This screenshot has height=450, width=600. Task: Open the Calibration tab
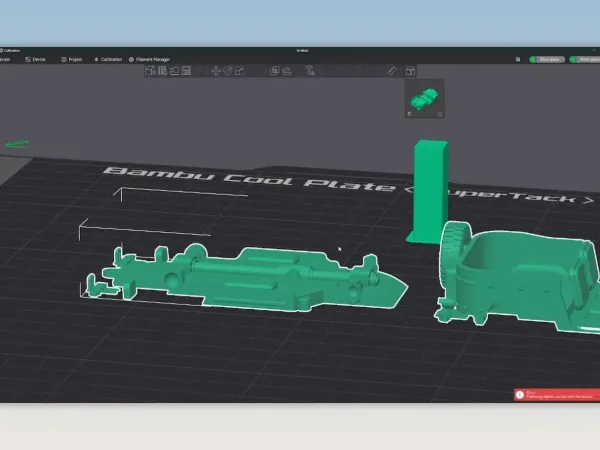coord(108,59)
